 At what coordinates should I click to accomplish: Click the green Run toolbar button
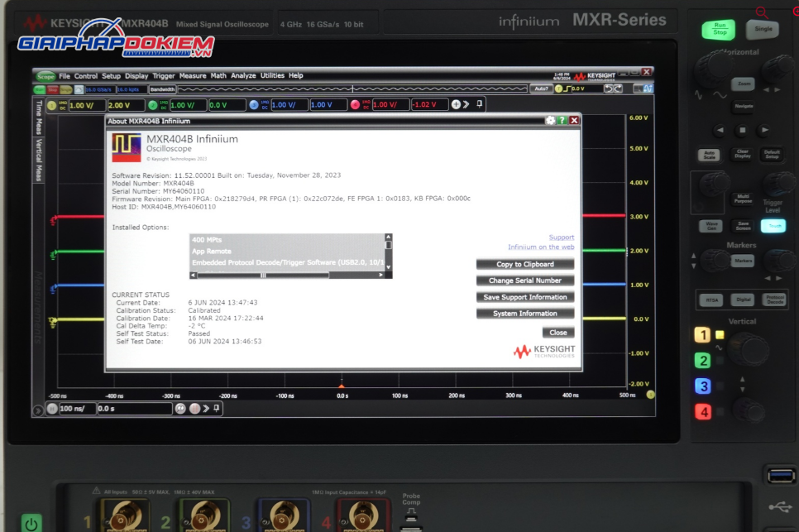tap(39, 89)
